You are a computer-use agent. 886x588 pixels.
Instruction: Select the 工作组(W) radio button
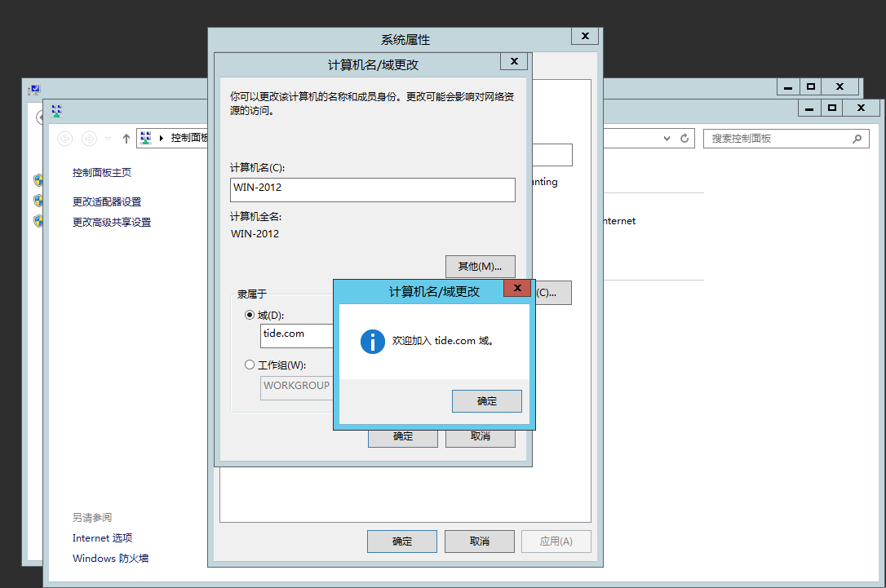click(249, 365)
